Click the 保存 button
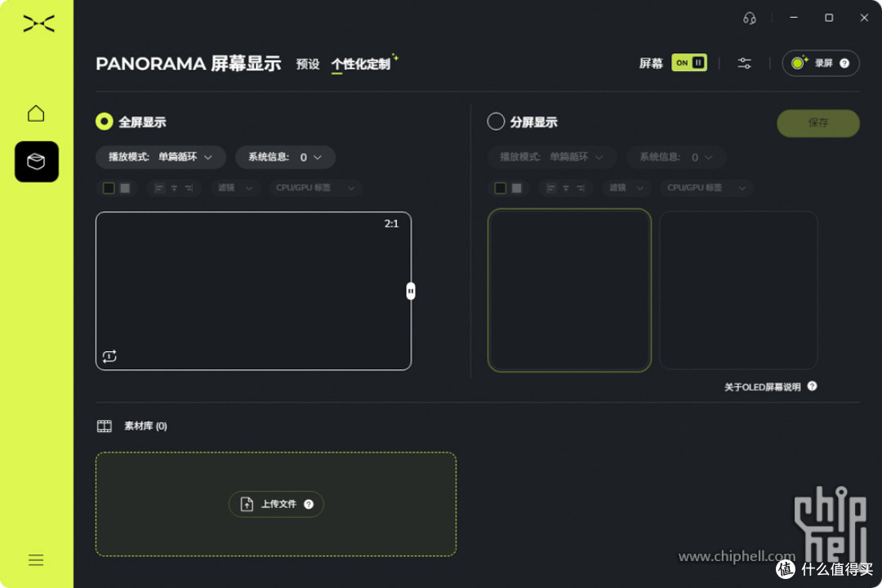The width and height of the screenshot is (882, 588). click(x=818, y=122)
